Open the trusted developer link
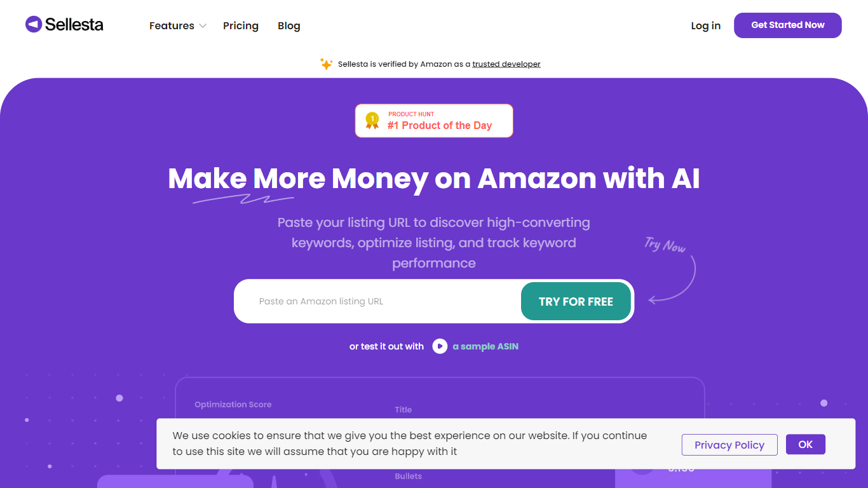Image resolution: width=868 pixels, height=488 pixels. coord(506,64)
